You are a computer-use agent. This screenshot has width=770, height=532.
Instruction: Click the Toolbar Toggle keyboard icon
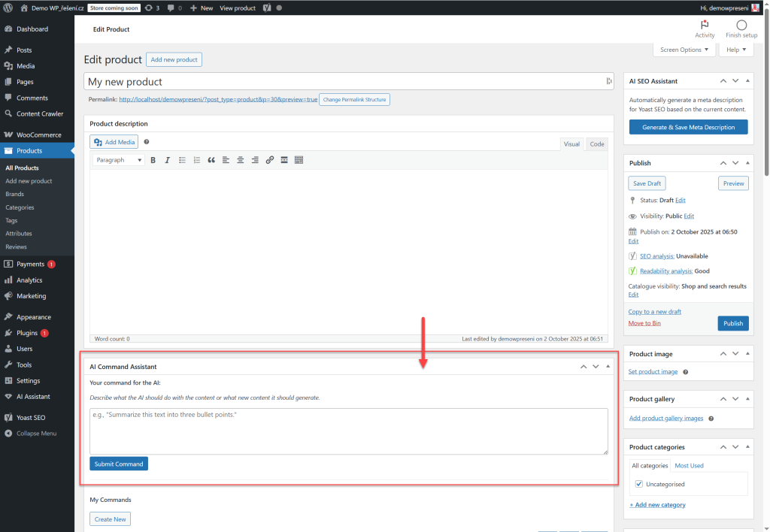(299, 159)
